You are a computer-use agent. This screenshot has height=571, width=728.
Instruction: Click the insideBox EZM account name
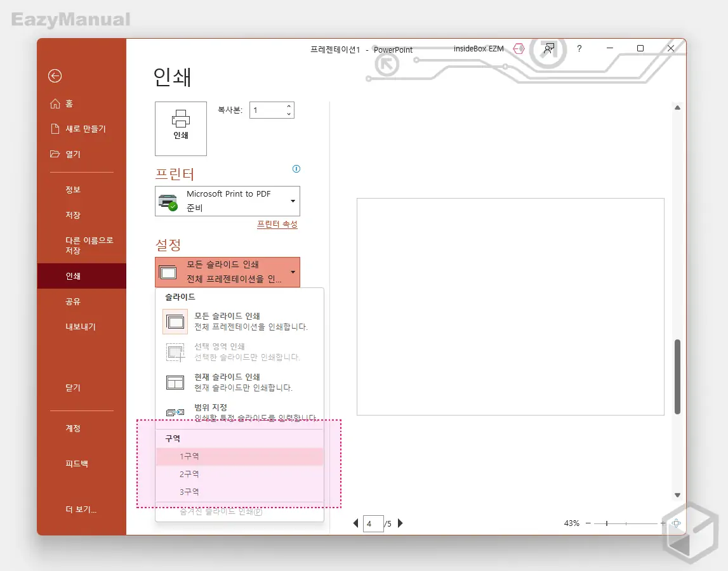478,48
